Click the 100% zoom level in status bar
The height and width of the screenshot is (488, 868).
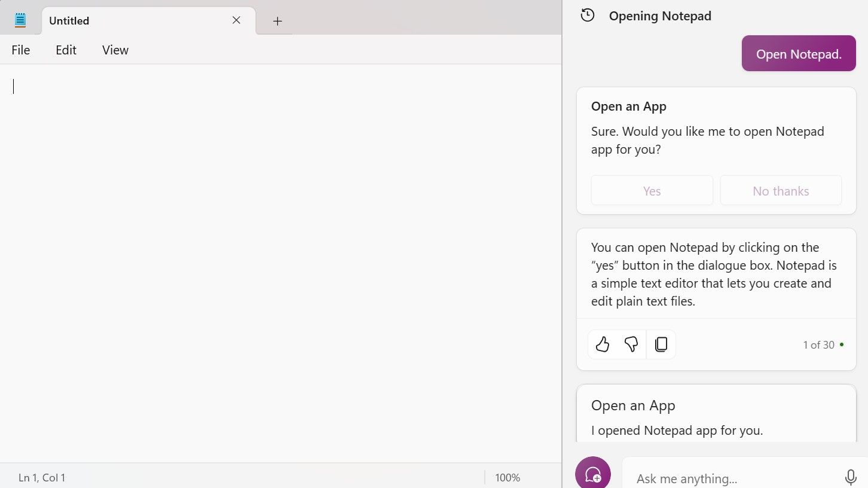click(x=508, y=478)
